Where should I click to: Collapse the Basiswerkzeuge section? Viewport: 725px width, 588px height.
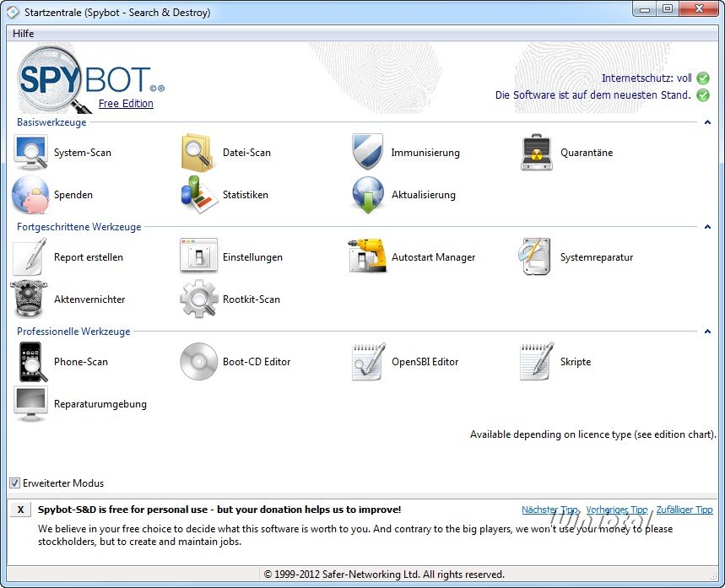(707, 122)
